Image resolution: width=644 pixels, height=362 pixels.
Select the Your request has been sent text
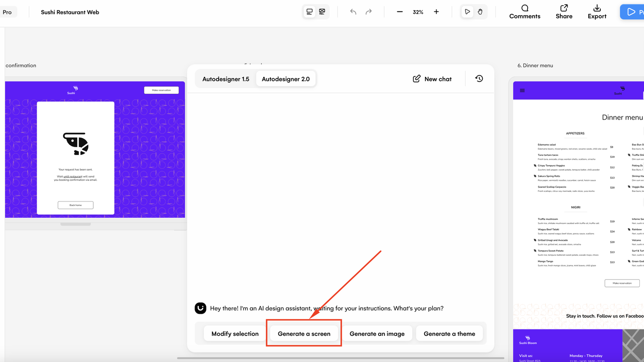point(75,170)
